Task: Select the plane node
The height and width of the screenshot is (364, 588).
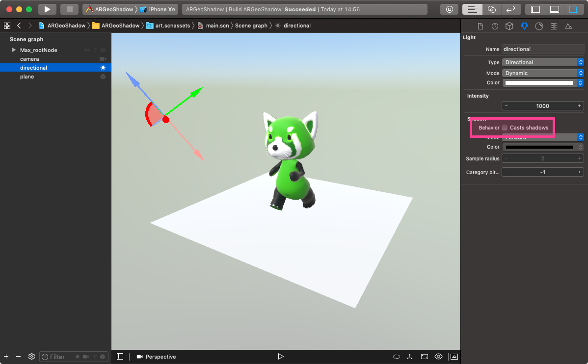Action: (55, 77)
